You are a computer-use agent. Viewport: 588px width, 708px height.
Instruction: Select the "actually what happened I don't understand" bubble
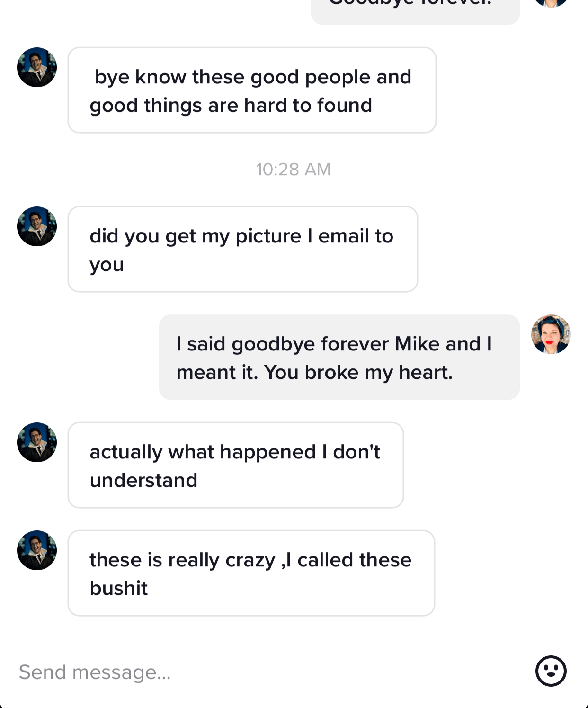(x=235, y=466)
